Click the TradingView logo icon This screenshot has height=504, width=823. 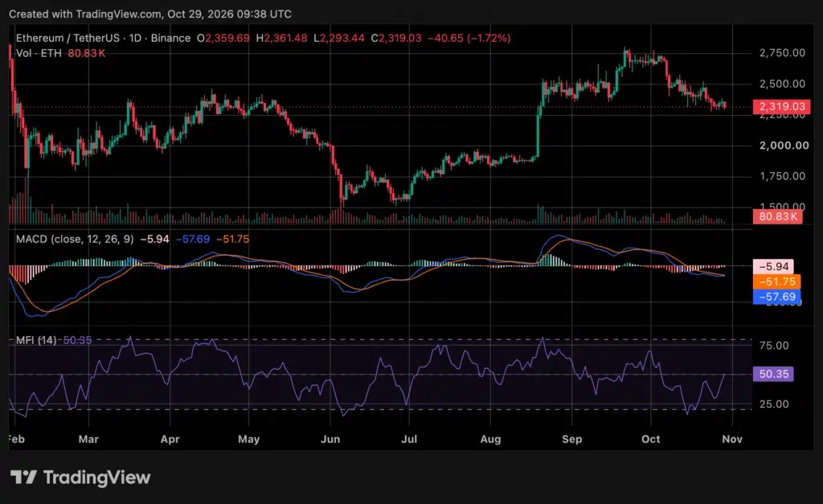tap(23, 477)
